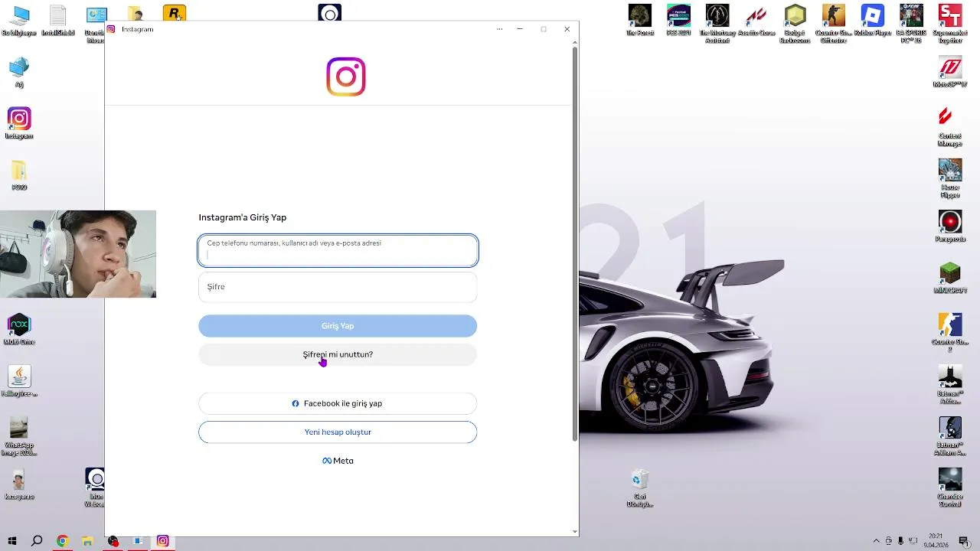Open the notification center icon

pyautogui.click(x=964, y=541)
